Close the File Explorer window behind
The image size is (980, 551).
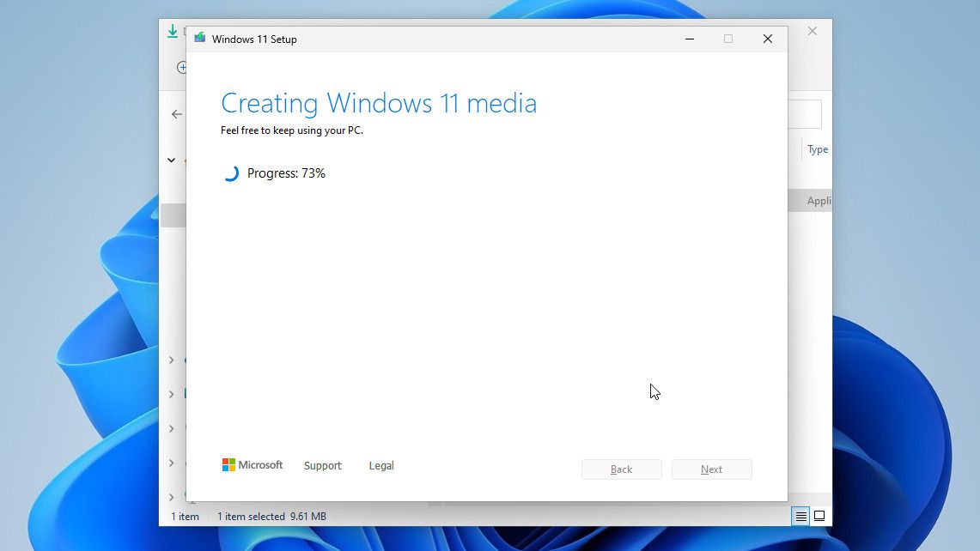click(812, 31)
